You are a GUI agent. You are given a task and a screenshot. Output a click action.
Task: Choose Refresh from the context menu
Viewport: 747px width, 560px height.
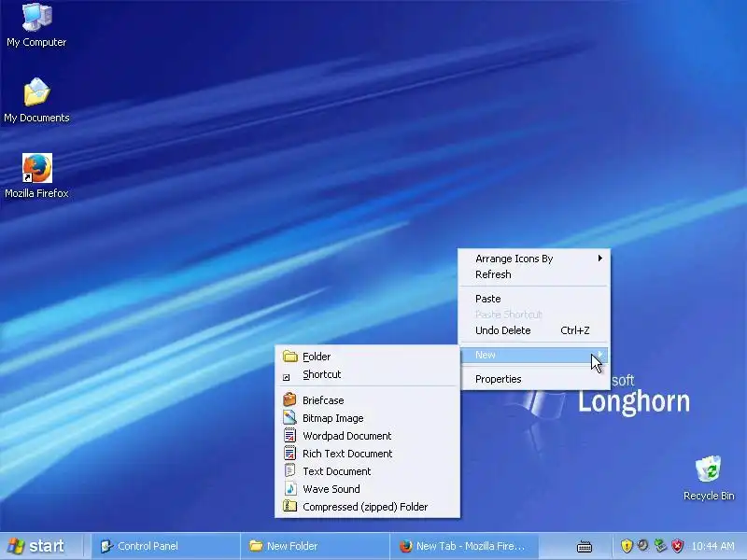533,274
